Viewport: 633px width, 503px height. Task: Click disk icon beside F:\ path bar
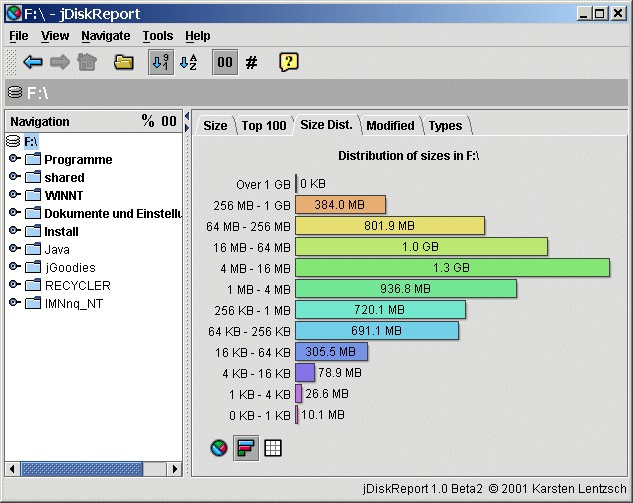(15, 92)
